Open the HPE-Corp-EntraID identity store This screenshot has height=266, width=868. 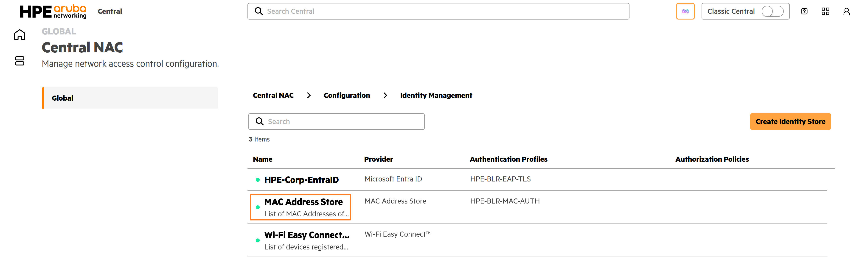point(301,180)
